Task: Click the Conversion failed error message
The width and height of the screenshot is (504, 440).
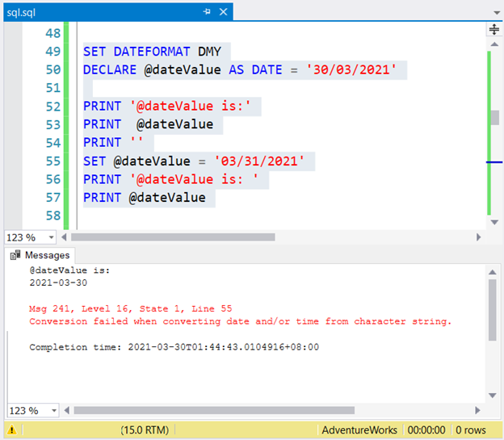Action: click(x=241, y=321)
